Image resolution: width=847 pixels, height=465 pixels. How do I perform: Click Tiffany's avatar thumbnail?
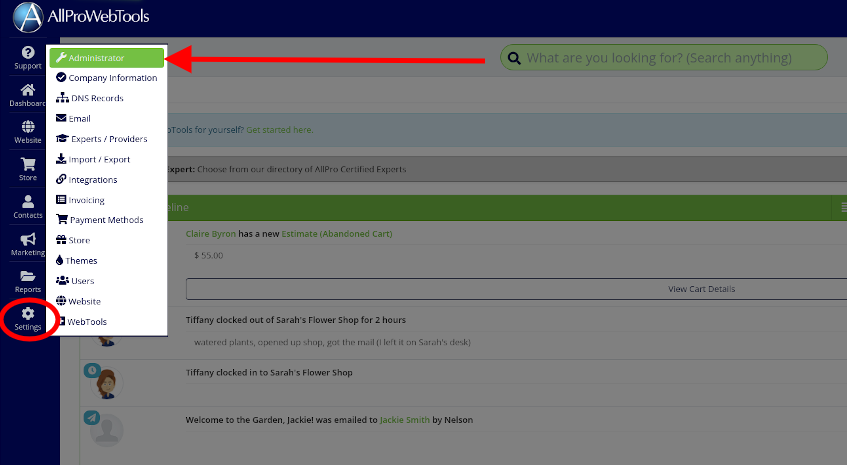click(107, 383)
